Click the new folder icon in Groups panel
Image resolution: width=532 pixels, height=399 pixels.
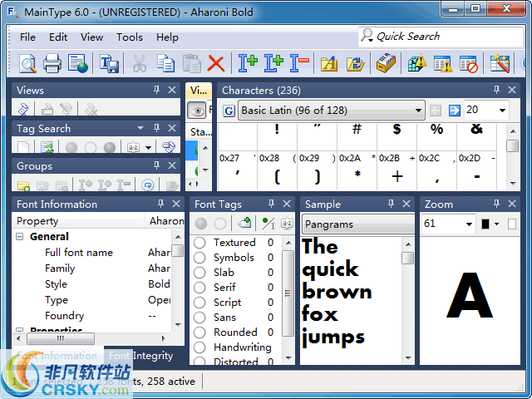click(23, 185)
